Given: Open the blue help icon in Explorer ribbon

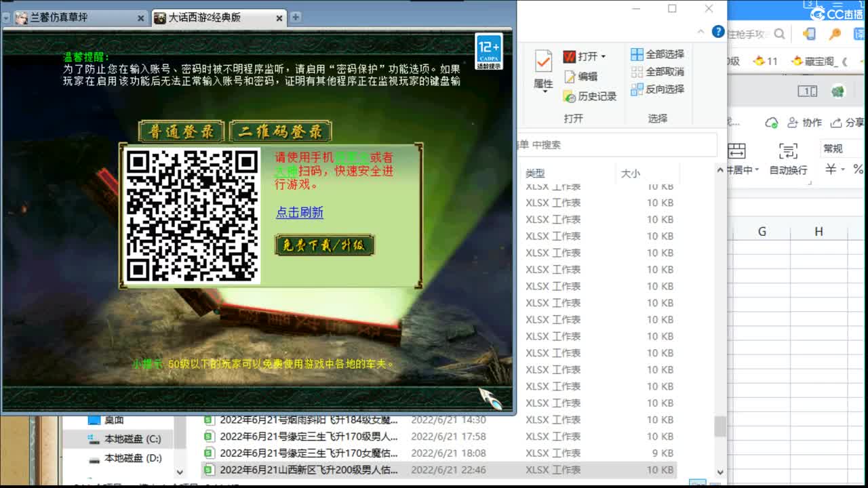Looking at the screenshot, I should coord(718,32).
